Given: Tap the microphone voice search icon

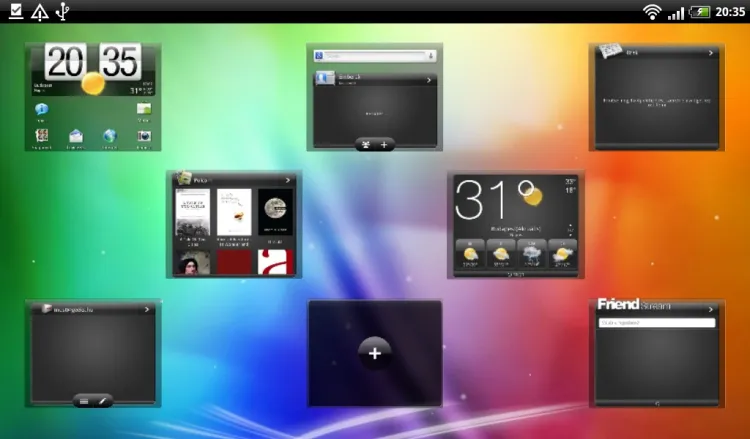Looking at the screenshot, I should pos(430,56).
